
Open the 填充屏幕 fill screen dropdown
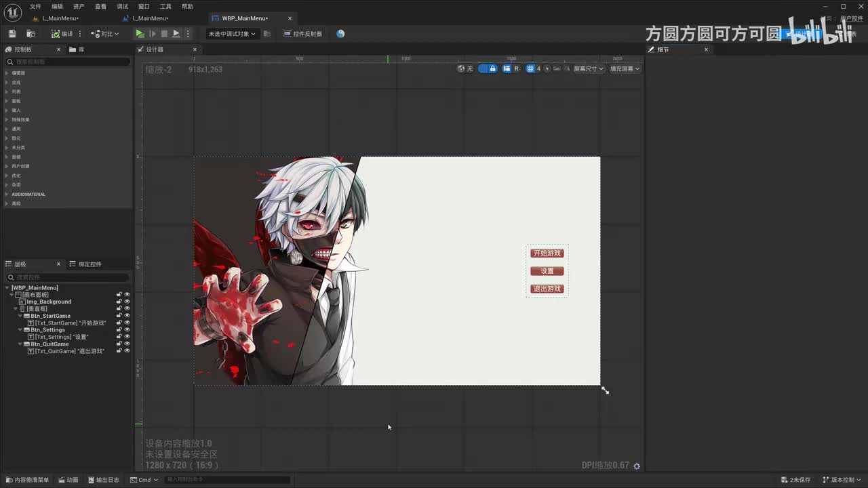625,68
